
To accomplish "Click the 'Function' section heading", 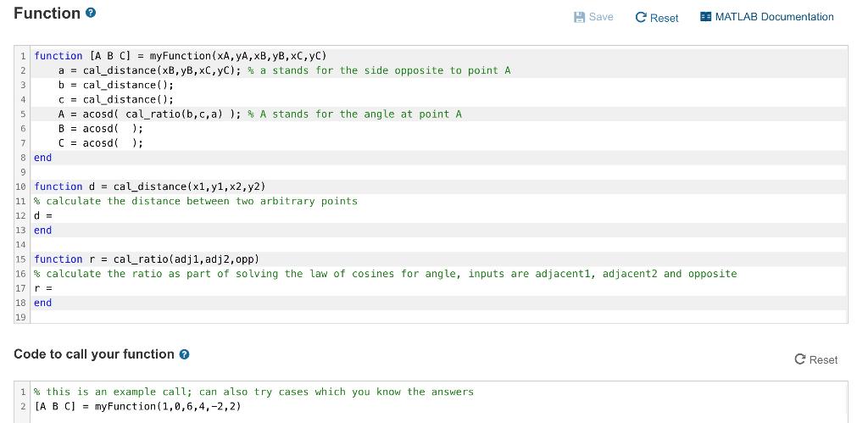I will [x=47, y=14].
